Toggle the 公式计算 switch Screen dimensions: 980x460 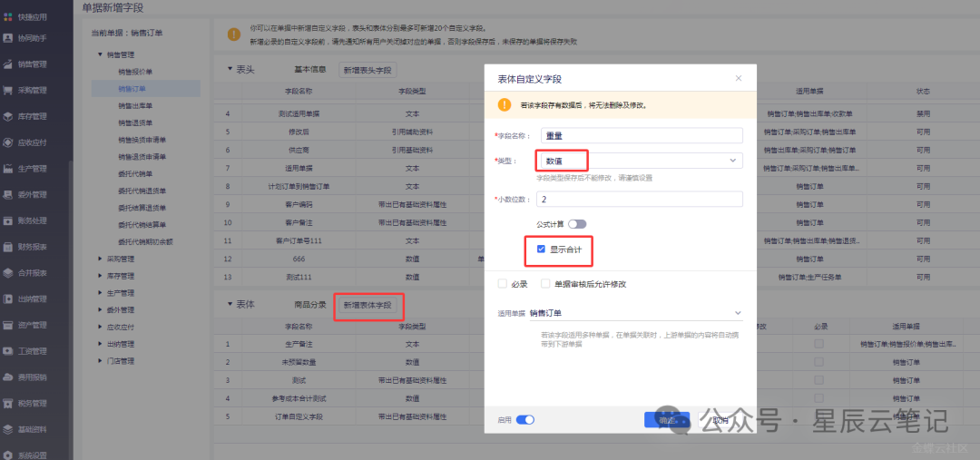(x=577, y=224)
